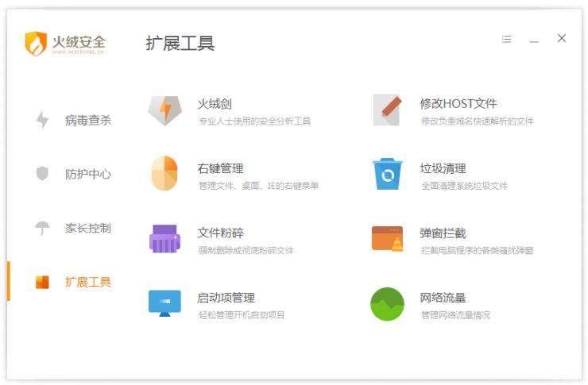The width and height of the screenshot is (588, 385).
Task: Open 弹窗拦截 by its title
Action: (x=443, y=233)
